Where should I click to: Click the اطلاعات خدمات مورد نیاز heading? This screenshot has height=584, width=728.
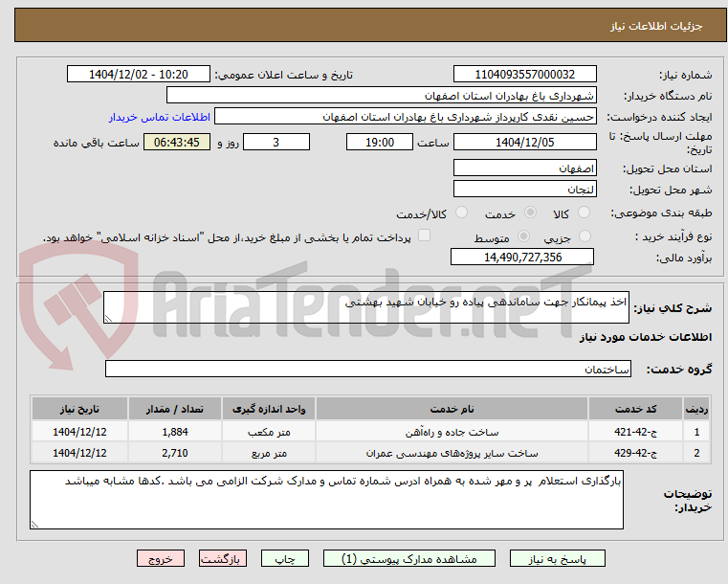(x=646, y=337)
